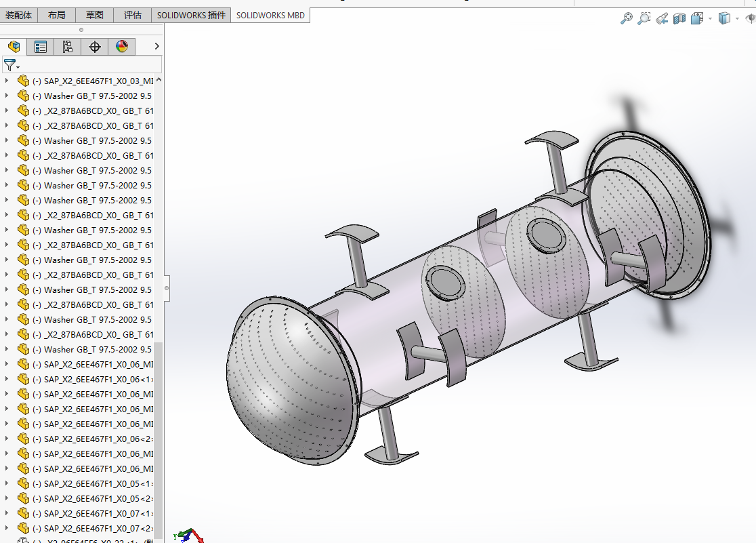Click the tree filter funnel icon
This screenshot has height=543, width=756.
point(9,64)
